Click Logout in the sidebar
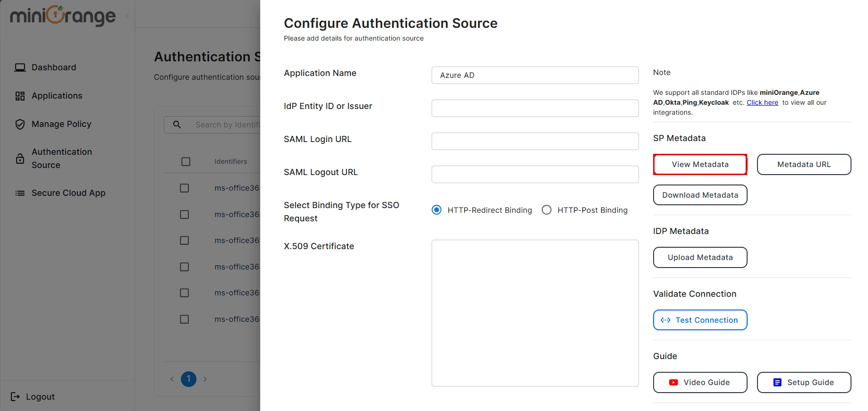 (33, 397)
